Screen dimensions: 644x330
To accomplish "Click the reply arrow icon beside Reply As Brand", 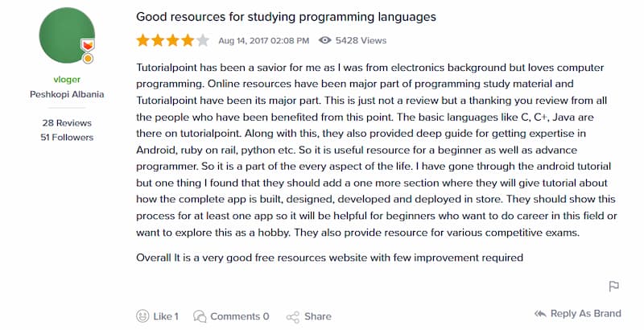I will 540,314.
